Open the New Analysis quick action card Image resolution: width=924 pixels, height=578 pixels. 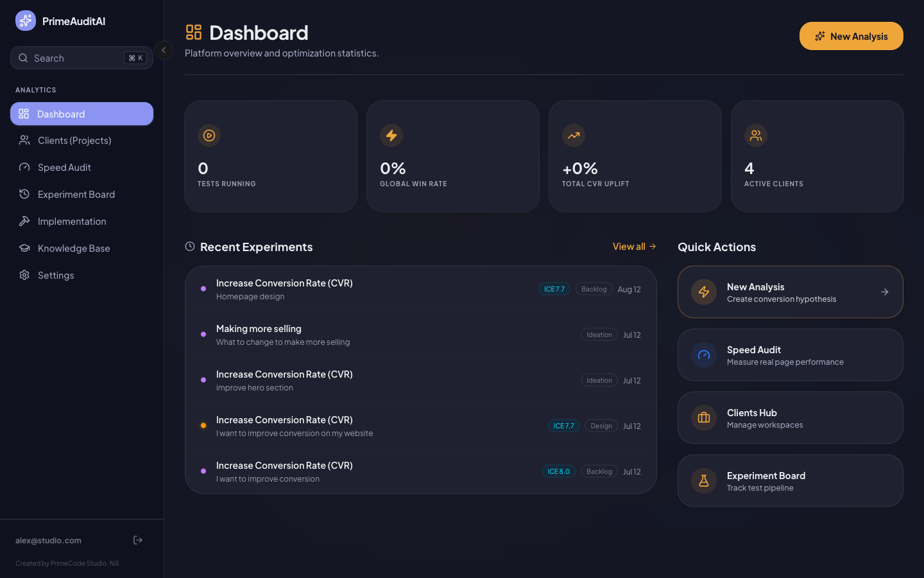click(791, 292)
